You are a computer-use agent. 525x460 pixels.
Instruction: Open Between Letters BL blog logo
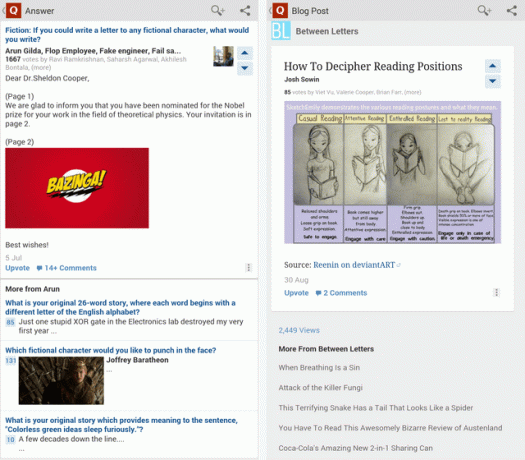click(281, 31)
